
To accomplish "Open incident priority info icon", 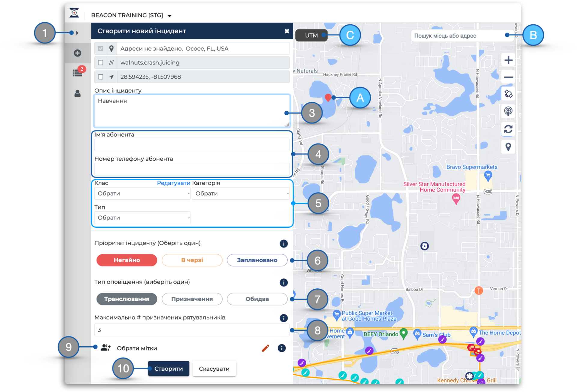I will pos(283,243).
